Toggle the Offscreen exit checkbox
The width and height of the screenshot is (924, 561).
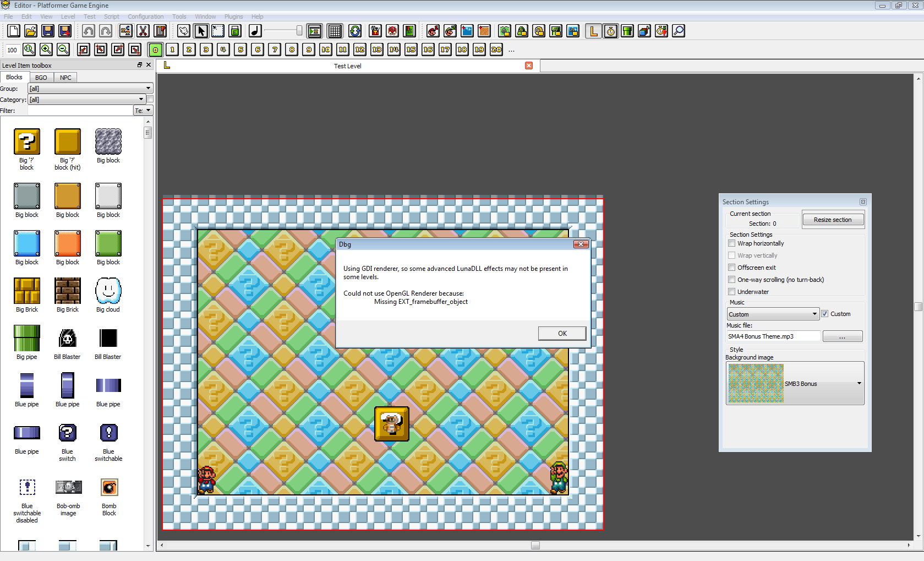pos(732,268)
